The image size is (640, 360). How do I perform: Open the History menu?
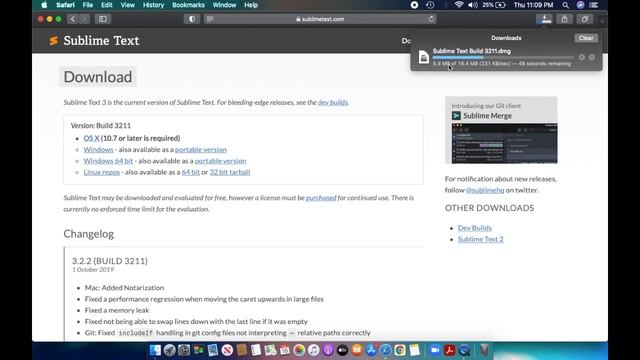click(x=153, y=5)
